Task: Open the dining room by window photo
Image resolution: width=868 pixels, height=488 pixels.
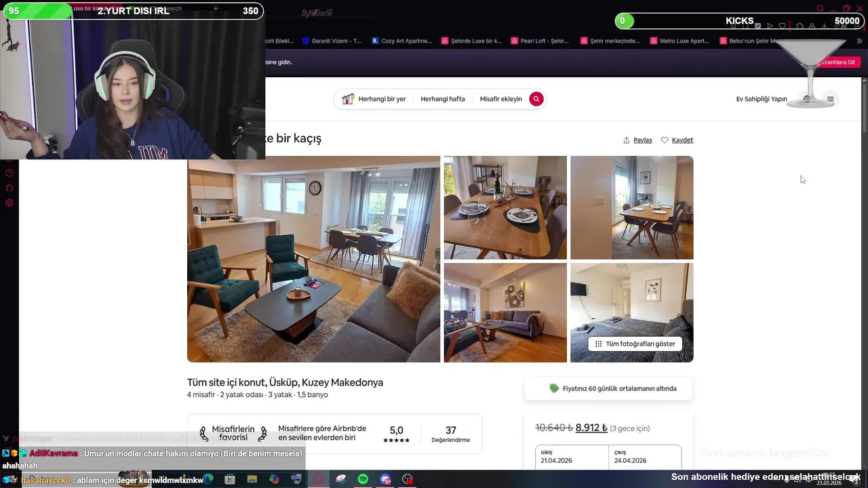Action: tap(632, 207)
